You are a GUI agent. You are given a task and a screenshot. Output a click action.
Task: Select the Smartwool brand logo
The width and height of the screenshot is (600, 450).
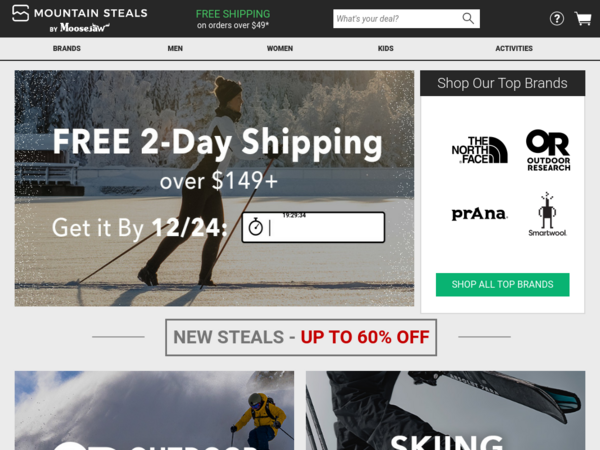pyautogui.click(x=547, y=214)
